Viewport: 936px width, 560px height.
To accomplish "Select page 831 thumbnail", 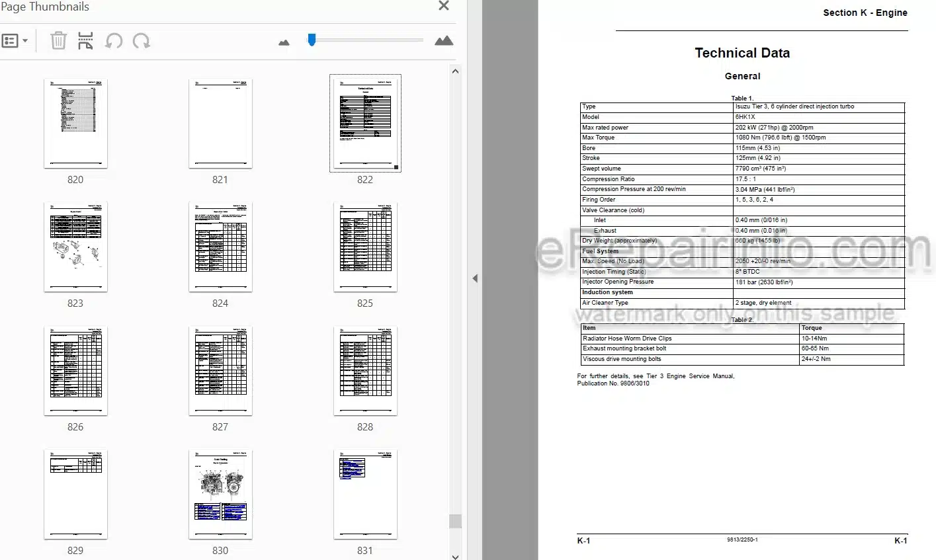I will pos(365,494).
